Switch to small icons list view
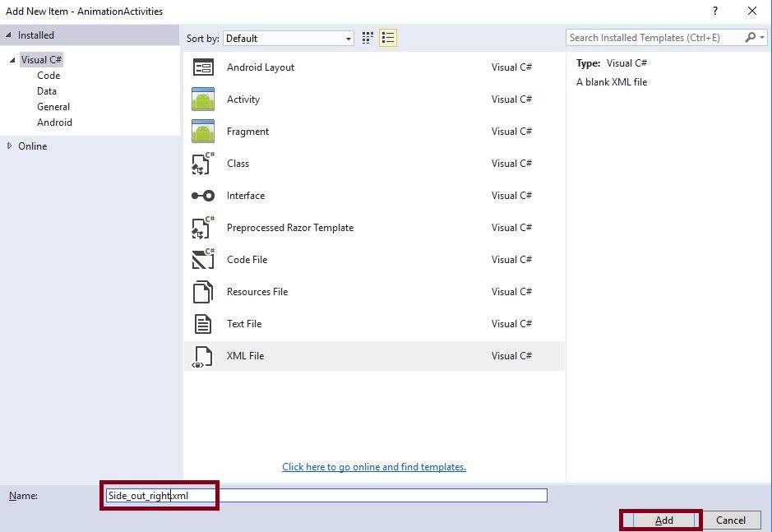The width and height of the screenshot is (772, 532). point(388,38)
